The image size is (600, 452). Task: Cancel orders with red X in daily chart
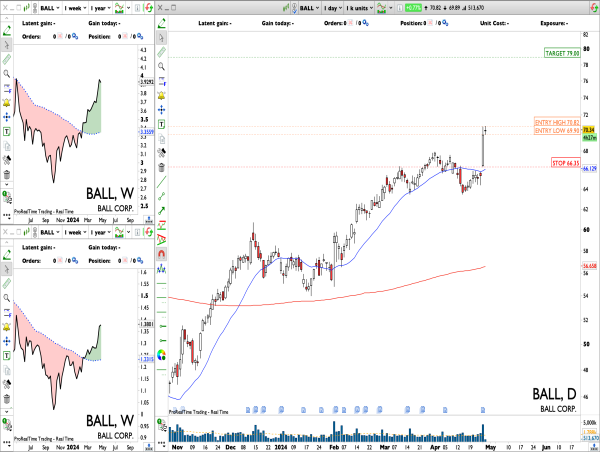[350, 23]
